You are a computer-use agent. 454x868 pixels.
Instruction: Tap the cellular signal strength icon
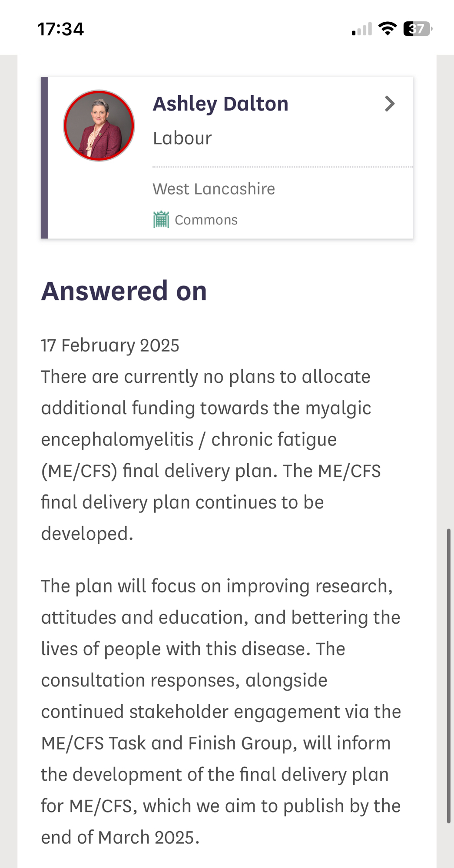[x=362, y=29]
